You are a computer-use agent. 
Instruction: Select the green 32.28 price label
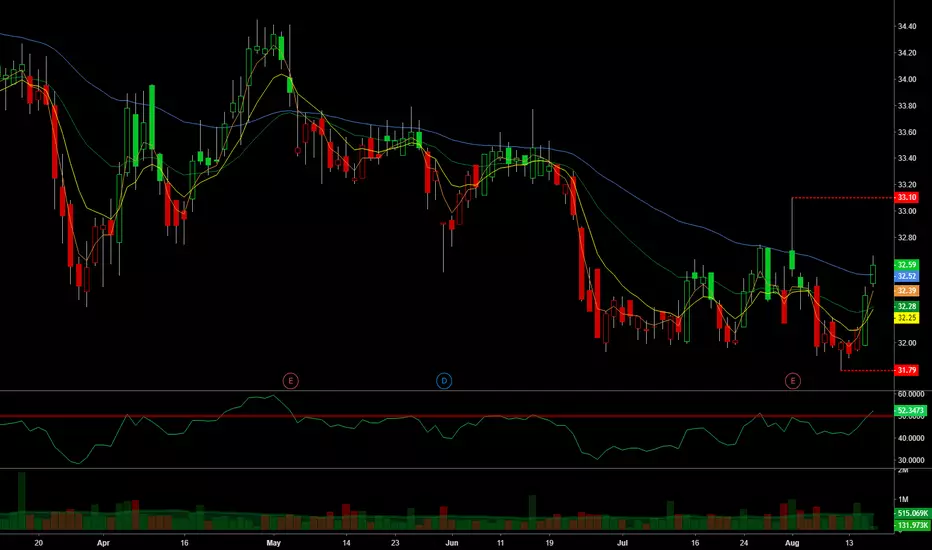906,306
